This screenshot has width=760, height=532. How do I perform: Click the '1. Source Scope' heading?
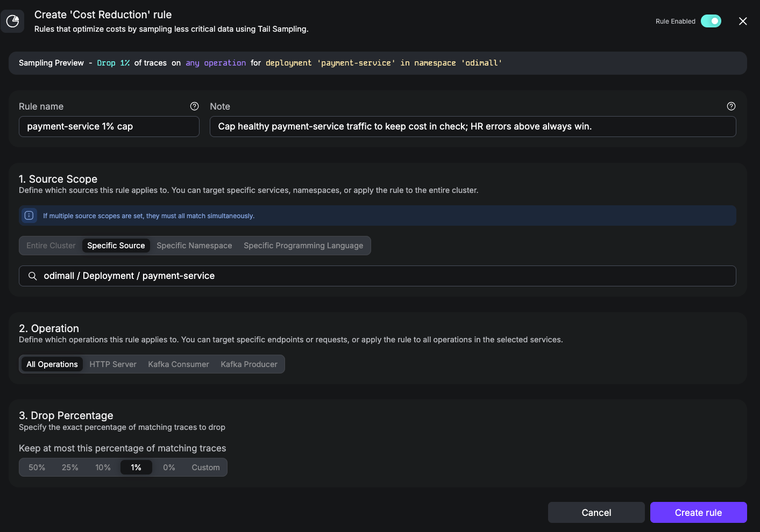(58, 179)
